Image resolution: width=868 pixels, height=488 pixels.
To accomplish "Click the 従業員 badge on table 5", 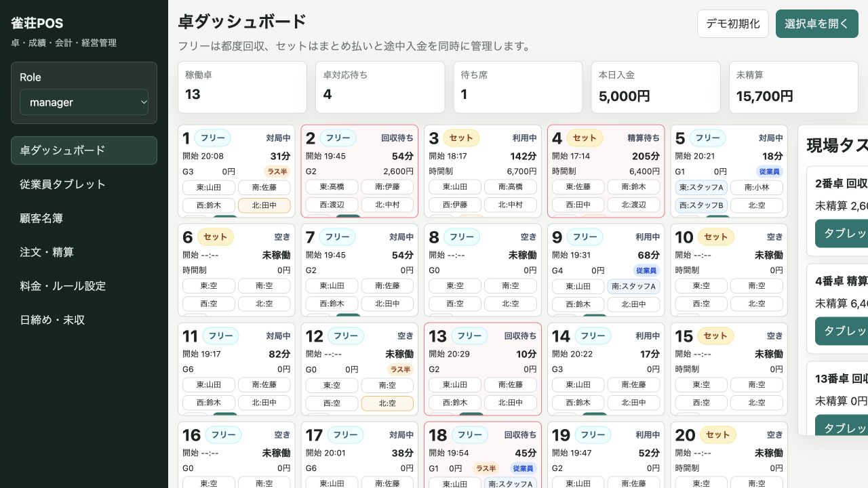I will click(x=770, y=172).
